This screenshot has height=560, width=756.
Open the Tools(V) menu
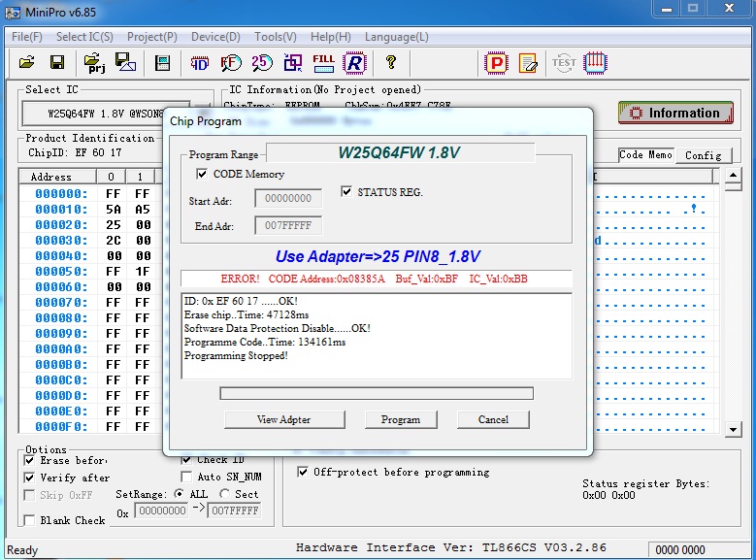[276, 37]
